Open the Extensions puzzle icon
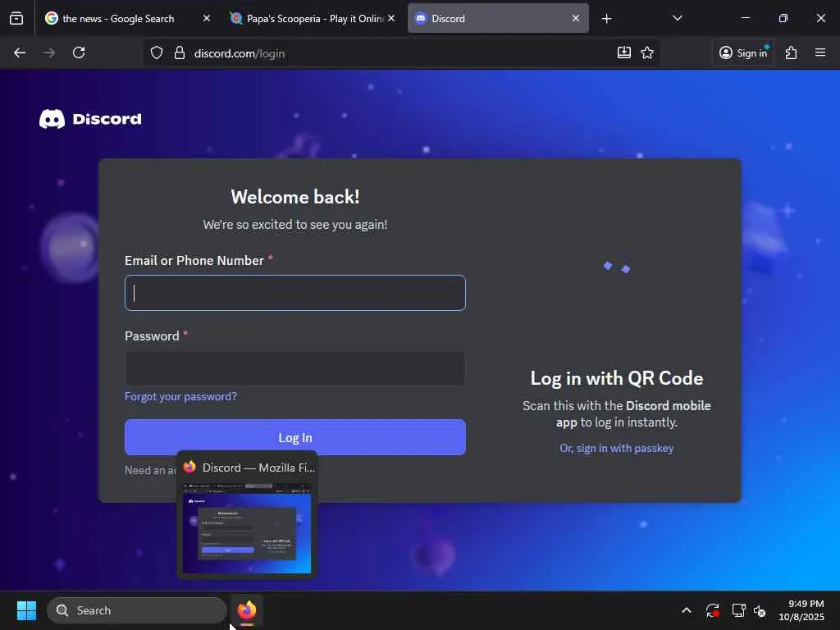Viewport: 840px width, 630px height. click(792, 52)
